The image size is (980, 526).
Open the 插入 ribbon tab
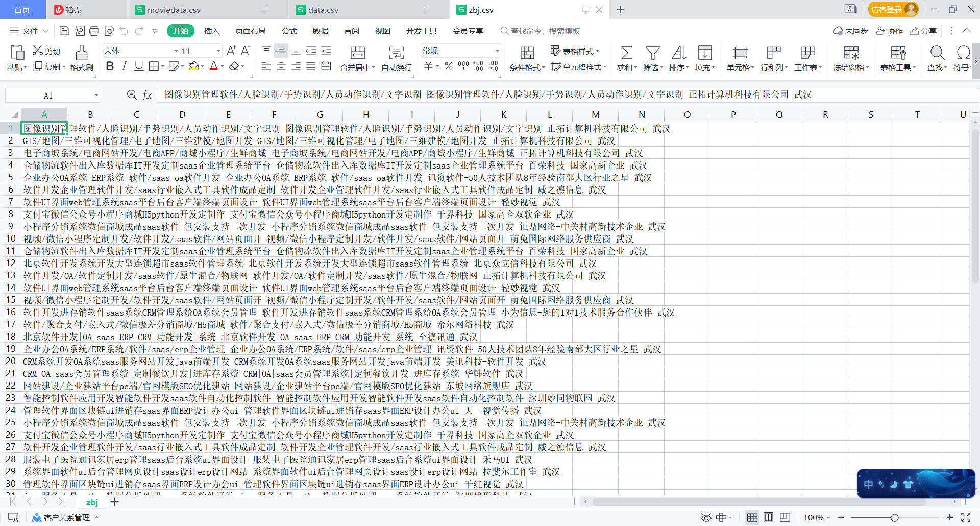coord(211,31)
